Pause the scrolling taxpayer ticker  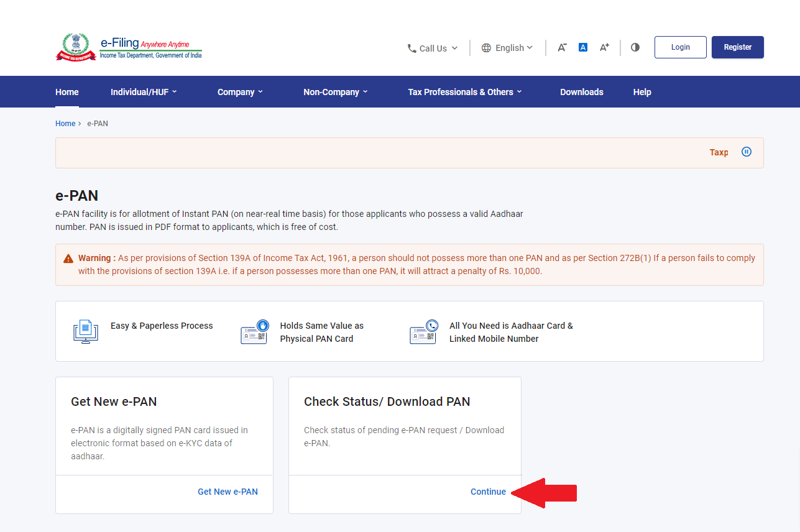(747, 152)
